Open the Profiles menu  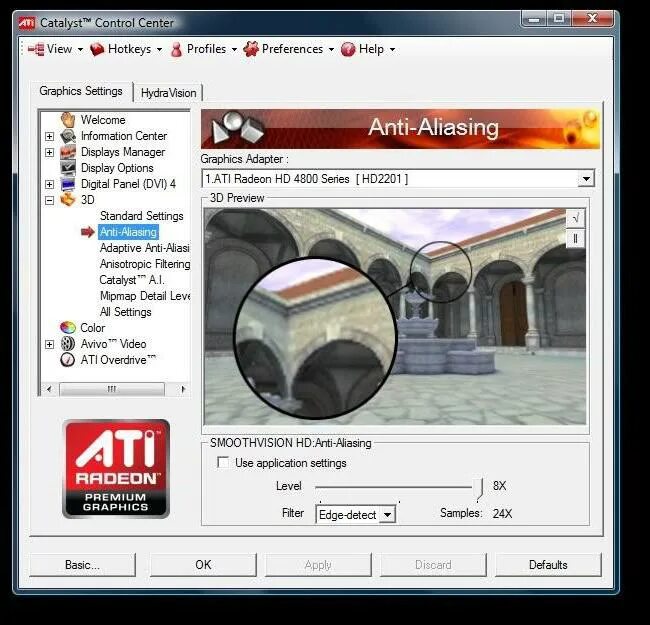(x=206, y=49)
